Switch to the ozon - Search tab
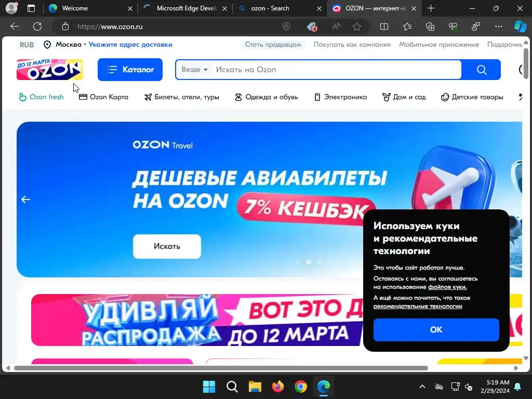The width and height of the screenshot is (532, 399). [280, 8]
